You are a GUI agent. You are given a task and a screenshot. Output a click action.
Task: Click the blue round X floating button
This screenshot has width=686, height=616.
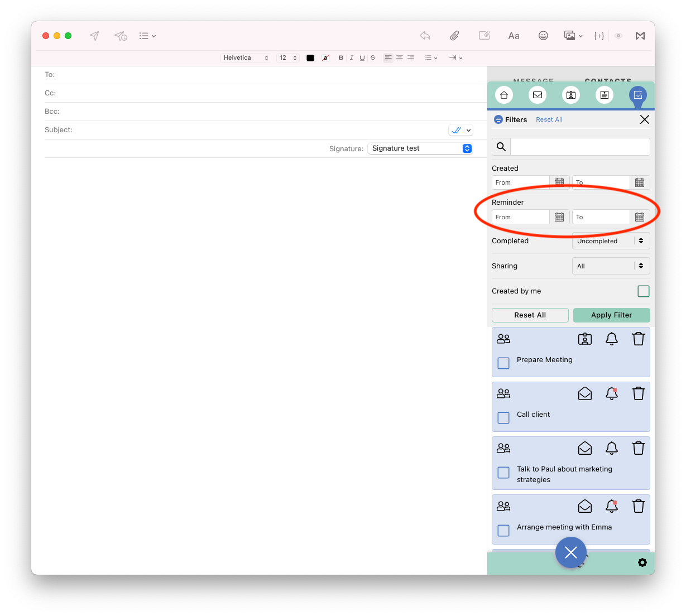pyautogui.click(x=571, y=552)
